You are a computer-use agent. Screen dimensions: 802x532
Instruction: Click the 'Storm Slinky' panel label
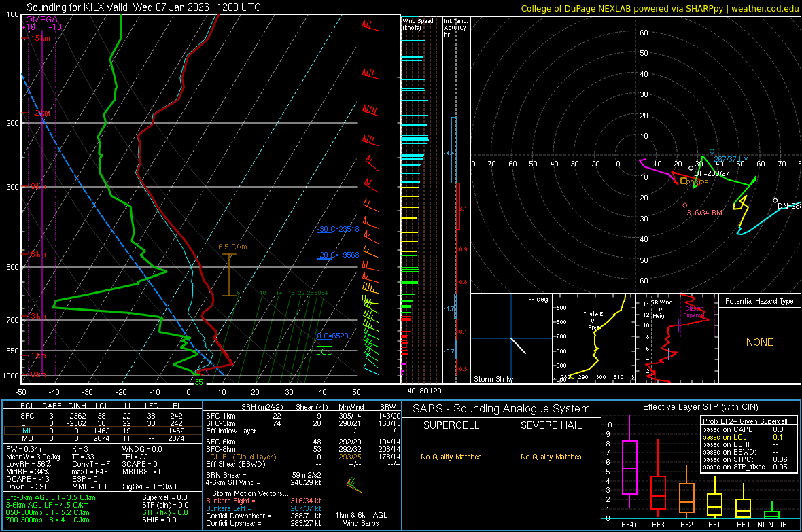[x=493, y=379]
